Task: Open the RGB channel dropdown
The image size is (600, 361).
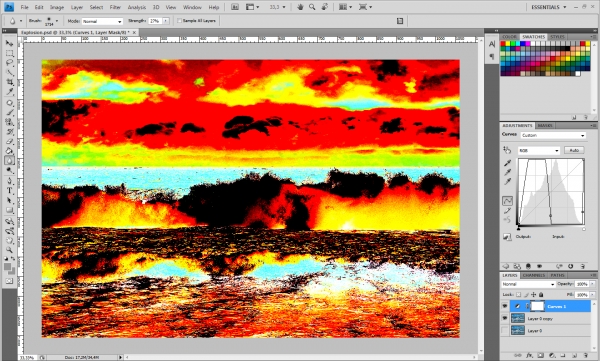Action: coord(539,150)
